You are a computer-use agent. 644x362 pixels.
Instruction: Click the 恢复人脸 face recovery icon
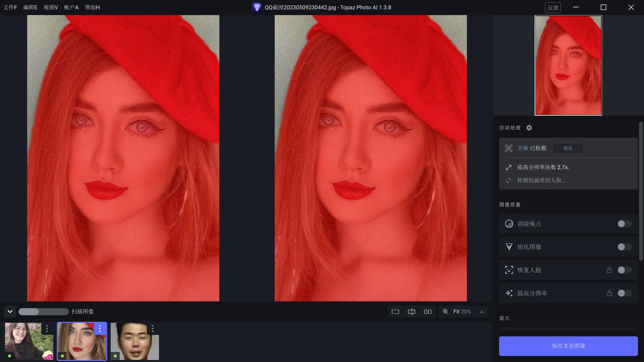pyautogui.click(x=509, y=270)
